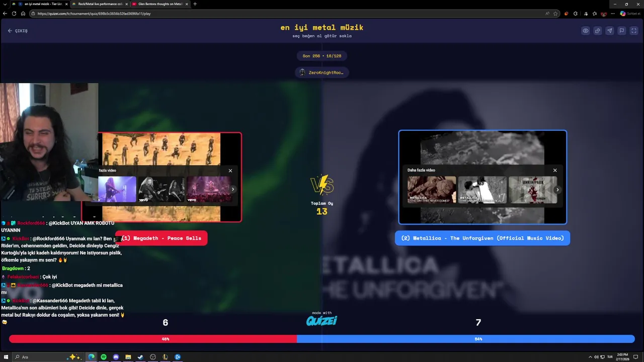Open a new browser tab

[x=195, y=4]
